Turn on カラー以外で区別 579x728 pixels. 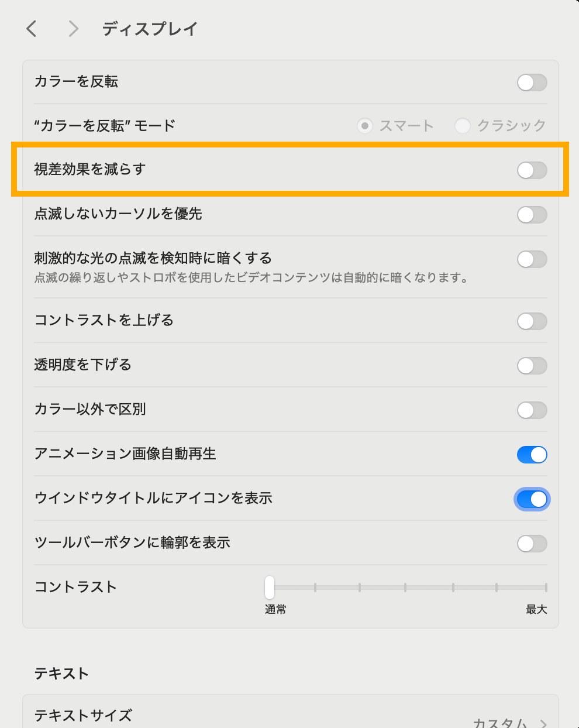532,410
